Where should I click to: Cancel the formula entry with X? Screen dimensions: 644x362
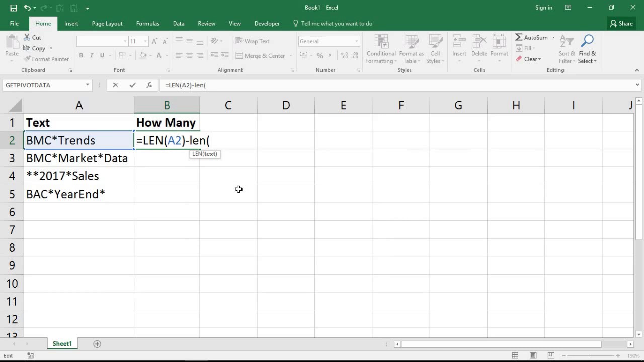coord(115,85)
